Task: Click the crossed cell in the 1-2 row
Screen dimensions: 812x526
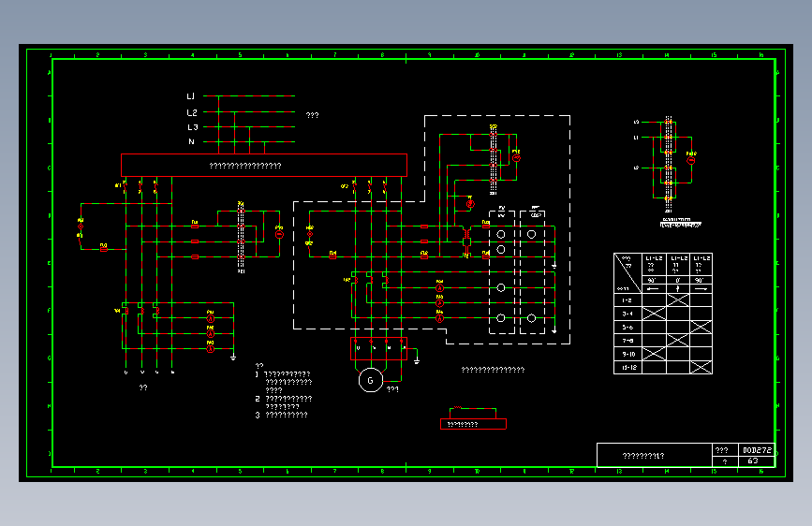Action: click(678, 300)
